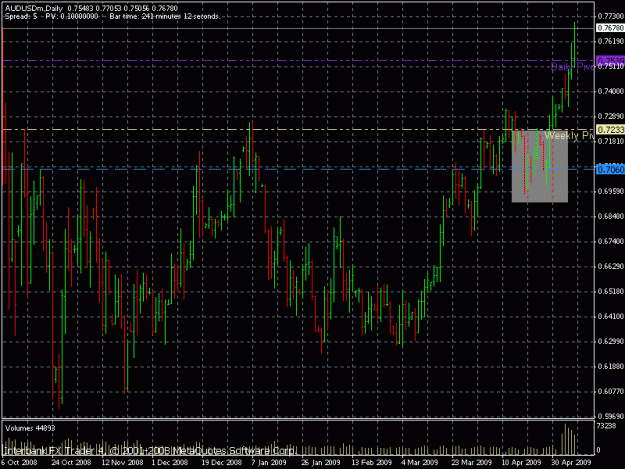Image resolution: width=625 pixels, height=469 pixels.
Task: Click the Volumes 44893 indicator label
Action: click(30, 428)
